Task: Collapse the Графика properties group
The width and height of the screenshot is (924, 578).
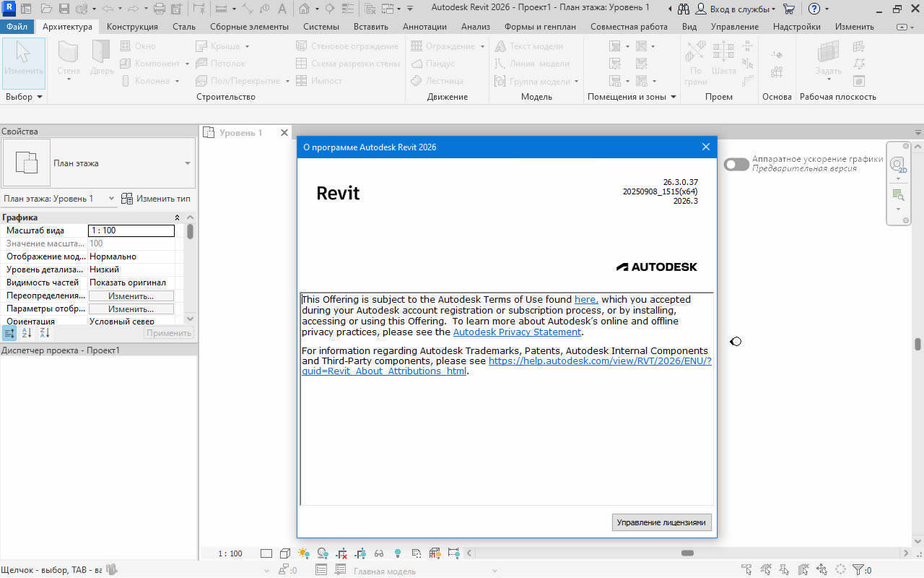Action: (178, 217)
